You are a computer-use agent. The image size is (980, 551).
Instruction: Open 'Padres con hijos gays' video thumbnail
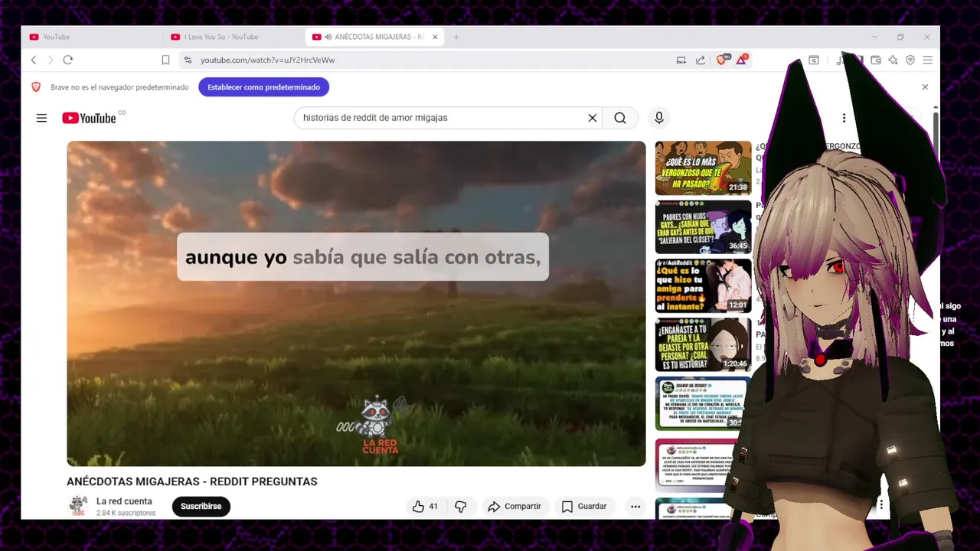pos(703,227)
